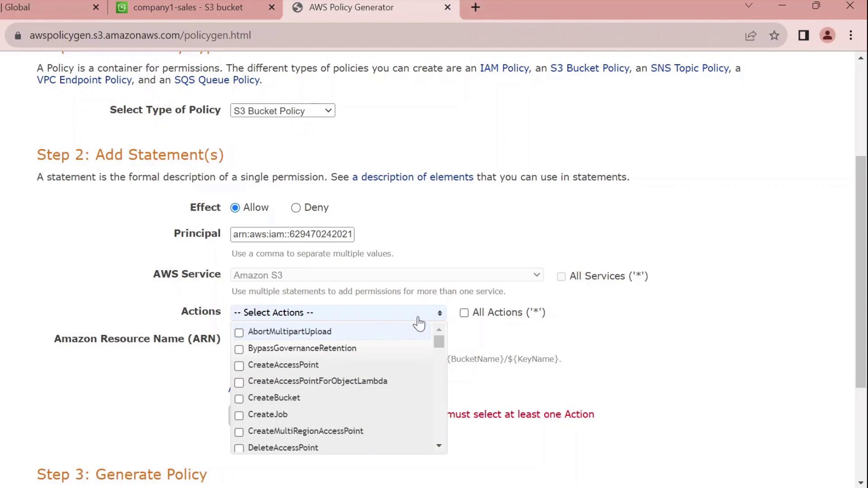The image size is (868, 488).
Task: Tick the CreateBucket action checkbox
Action: pyautogui.click(x=239, y=399)
